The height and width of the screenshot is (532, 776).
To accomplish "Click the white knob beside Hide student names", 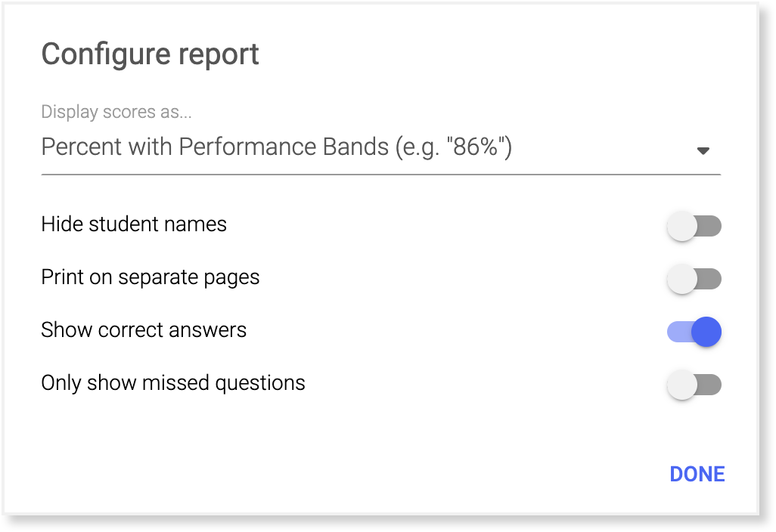I will click(x=681, y=226).
